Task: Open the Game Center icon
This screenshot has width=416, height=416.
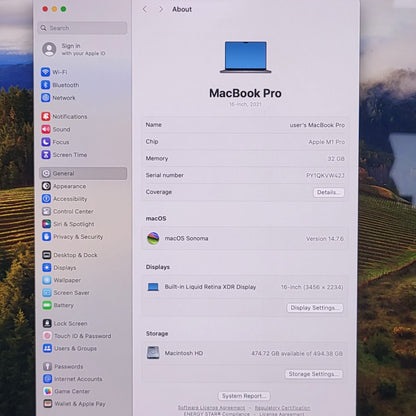Action: pyautogui.click(x=48, y=391)
